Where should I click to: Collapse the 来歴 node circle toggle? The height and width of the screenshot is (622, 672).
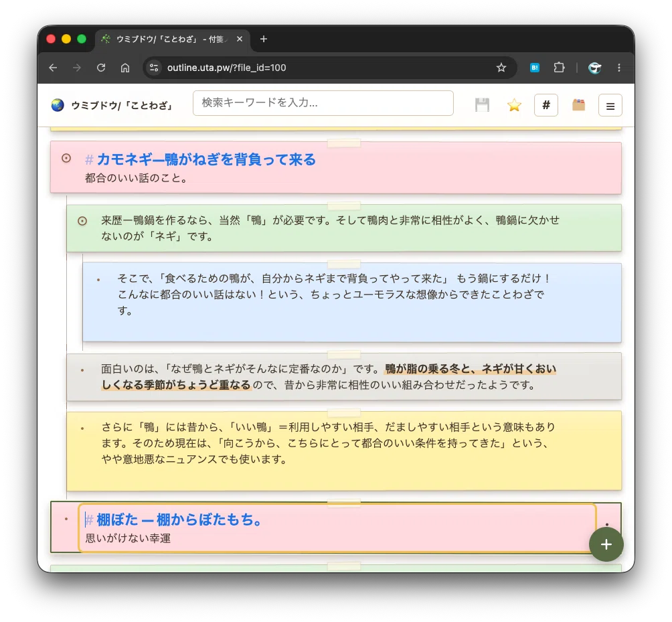click(x=82, y=221)
